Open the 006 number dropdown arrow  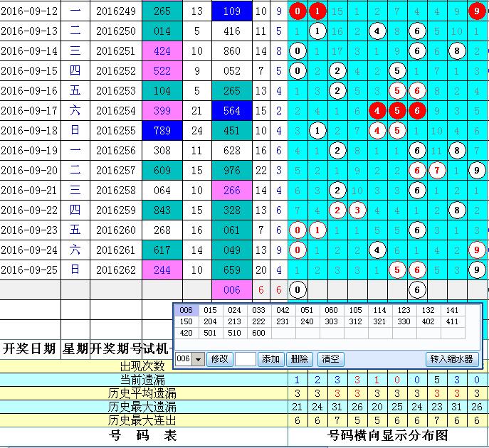(199, 359)
